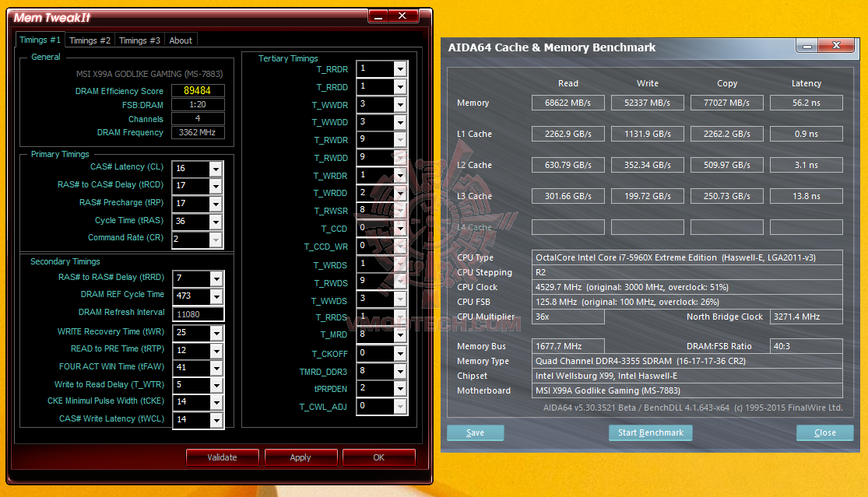
Task: Expand the FOUR ACT WIN Time (tFAW) dropdown
Action: pyautogui.click(x=216, y=368)
